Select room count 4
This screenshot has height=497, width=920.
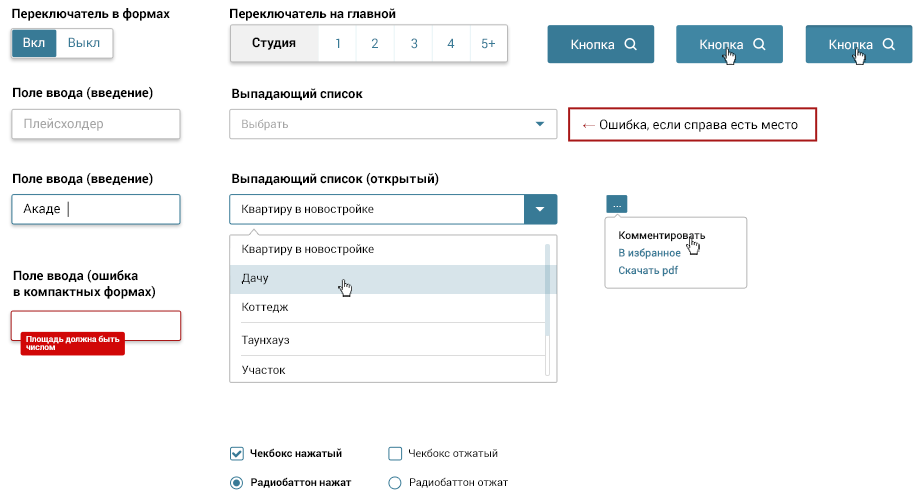point(451,43)
